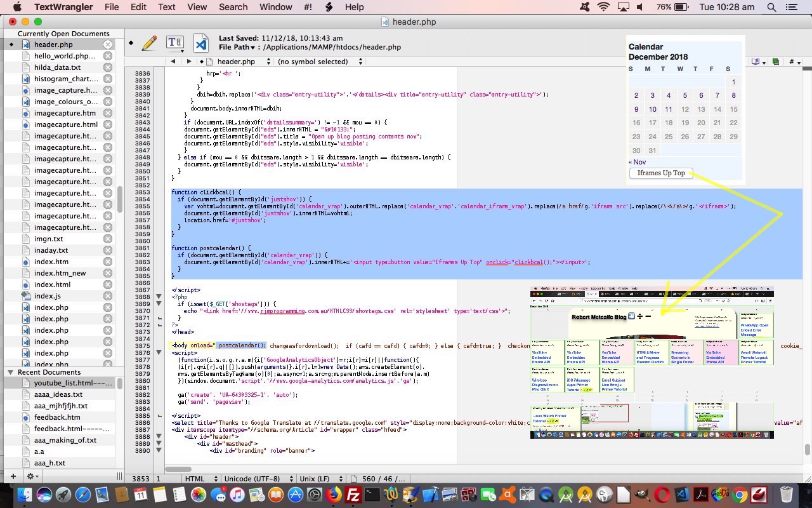Open Notification Center list icon
The height and width of the screenshot is (508, 812).
(790, 7)
